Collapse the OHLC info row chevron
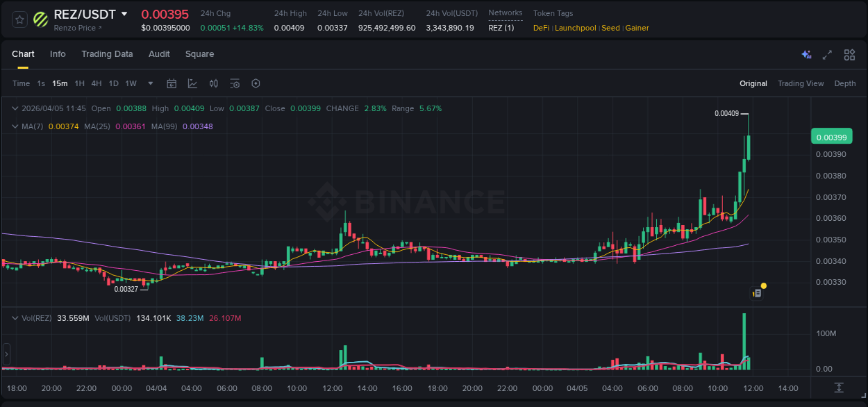Screen dimensions: 868x407 (15, 108)
